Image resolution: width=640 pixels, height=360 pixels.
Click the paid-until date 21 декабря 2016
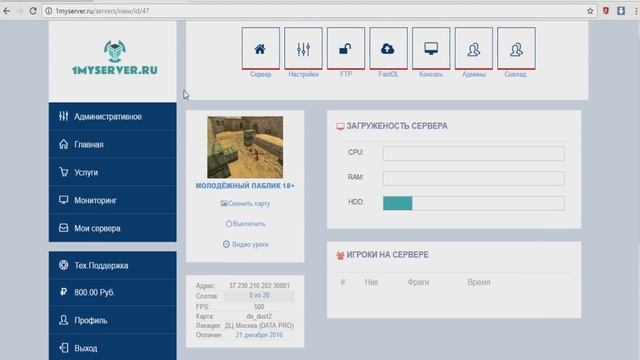click(259, 335)
